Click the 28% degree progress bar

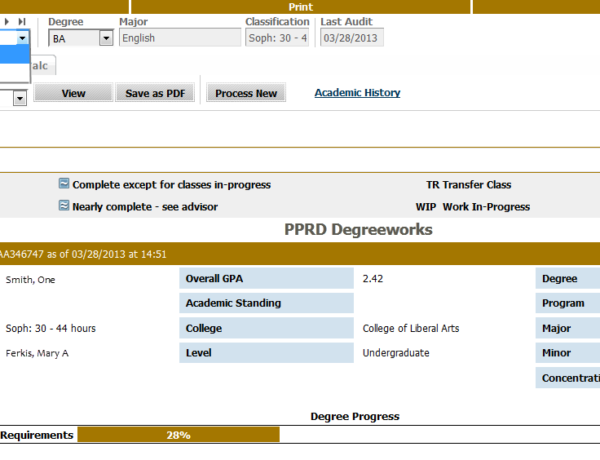(178, 435)
